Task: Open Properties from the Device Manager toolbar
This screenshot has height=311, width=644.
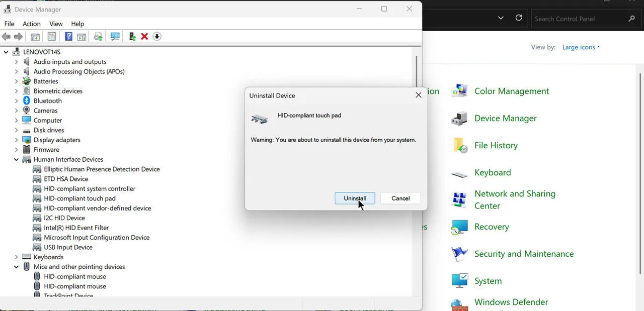Action: click(52, 36)
